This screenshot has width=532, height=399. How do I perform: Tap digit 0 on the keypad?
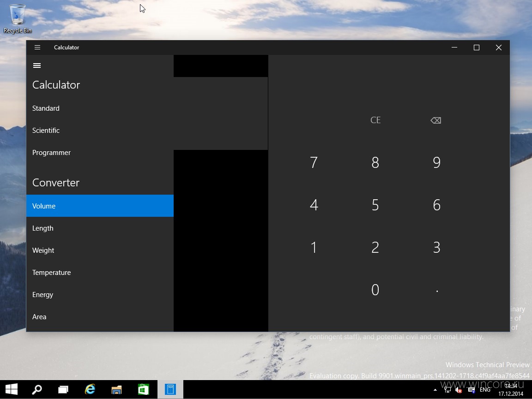coord(375,290)
